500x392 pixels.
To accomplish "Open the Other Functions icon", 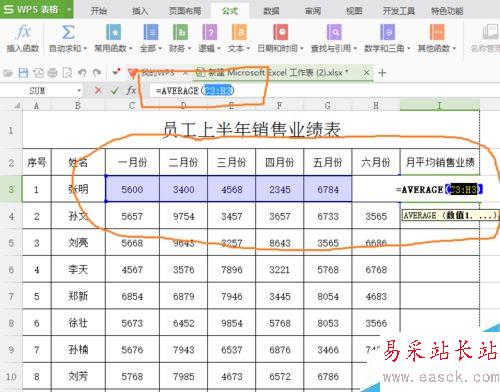I will (x=437, y=33).
